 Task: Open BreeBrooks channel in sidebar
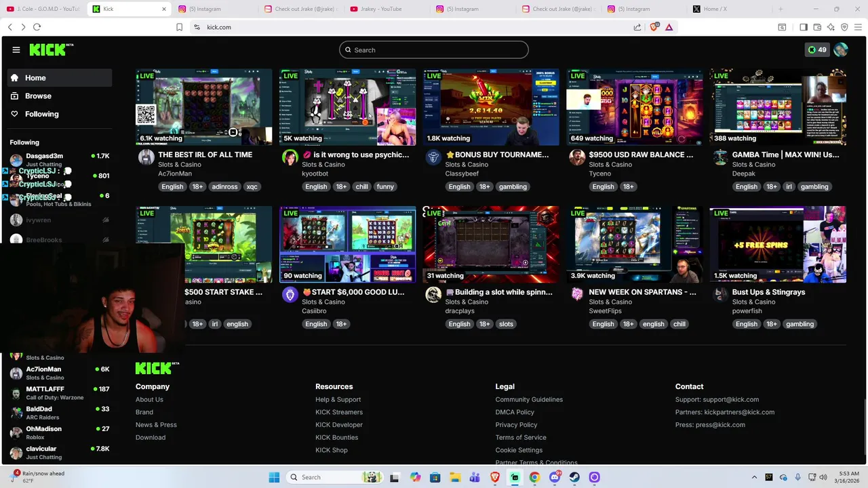(60, 240)
